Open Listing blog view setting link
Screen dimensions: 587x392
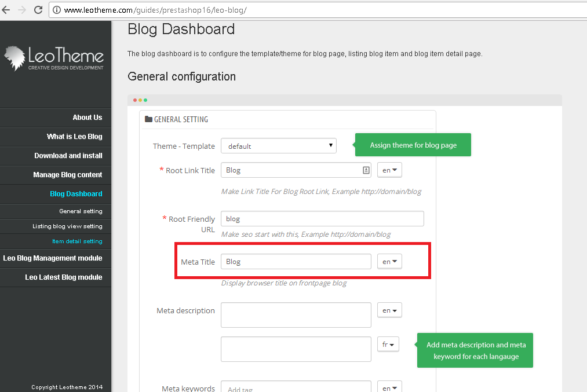coord(67,226)
